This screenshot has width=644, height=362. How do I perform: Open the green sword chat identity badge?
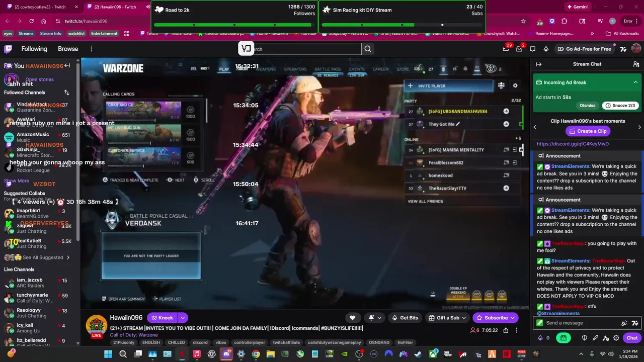click(x=540, y=323)
